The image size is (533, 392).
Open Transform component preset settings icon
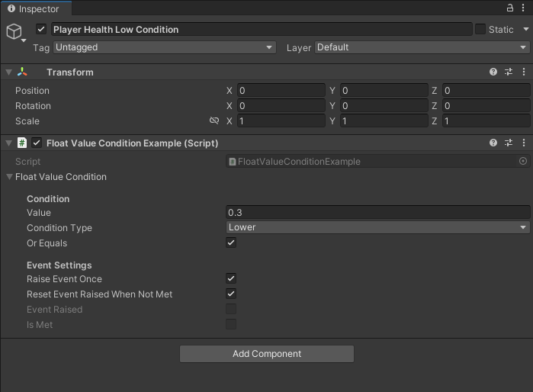509,72
